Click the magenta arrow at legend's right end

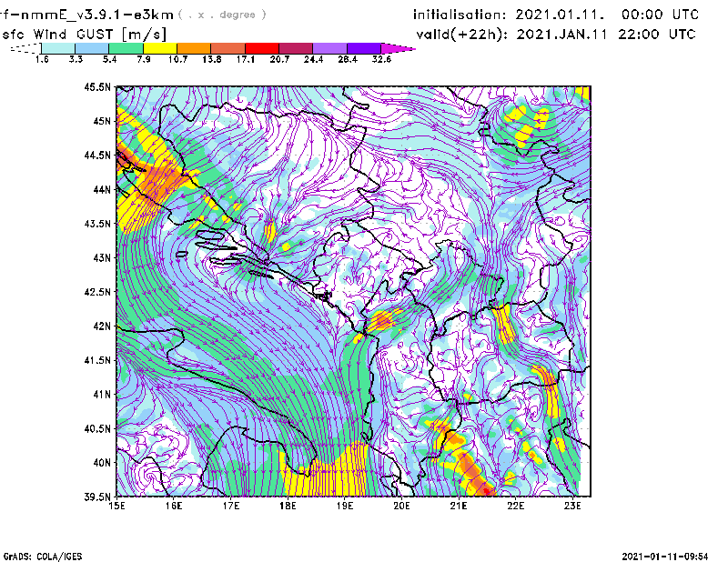pos(399,47)
